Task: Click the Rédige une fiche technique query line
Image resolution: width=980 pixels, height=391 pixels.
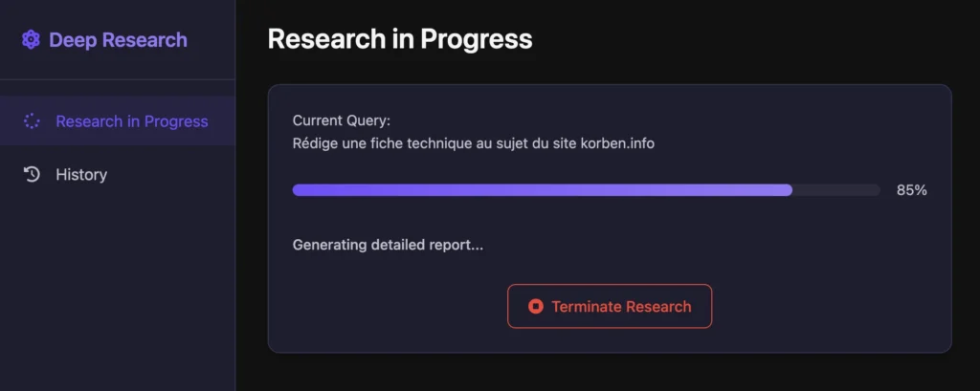Action: 473,143
